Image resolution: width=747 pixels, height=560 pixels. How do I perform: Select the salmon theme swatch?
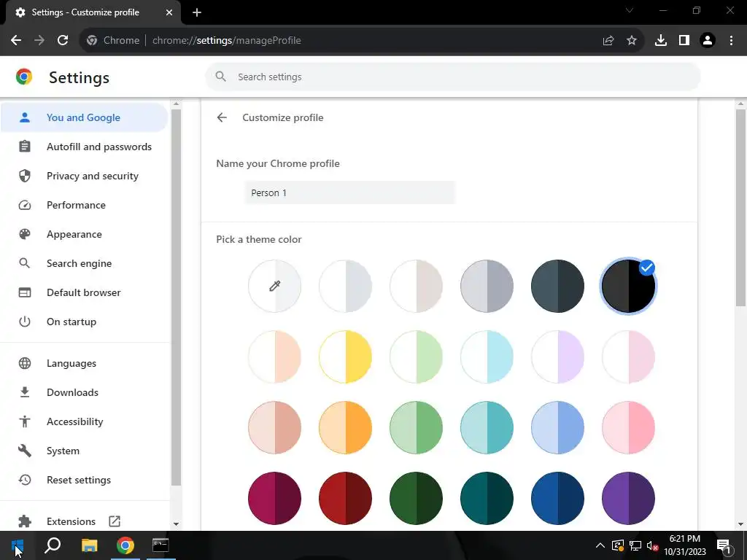(x=274, y=427)
